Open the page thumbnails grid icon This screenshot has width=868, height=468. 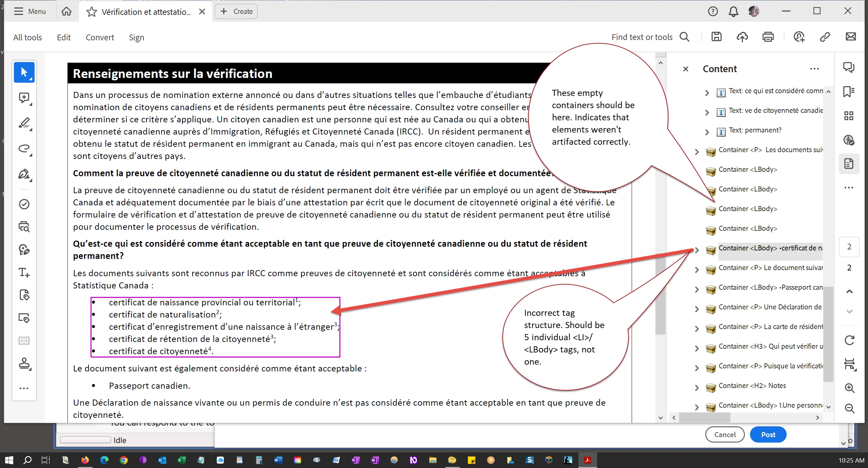point(849,116)
